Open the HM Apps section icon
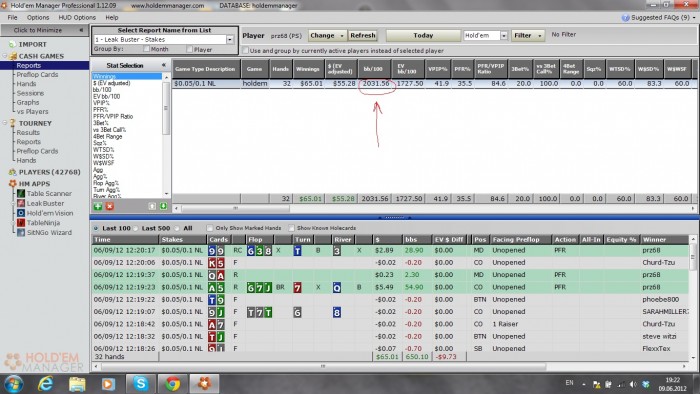The width and height of the screenshot is (700, 394). tap(12, 184)
